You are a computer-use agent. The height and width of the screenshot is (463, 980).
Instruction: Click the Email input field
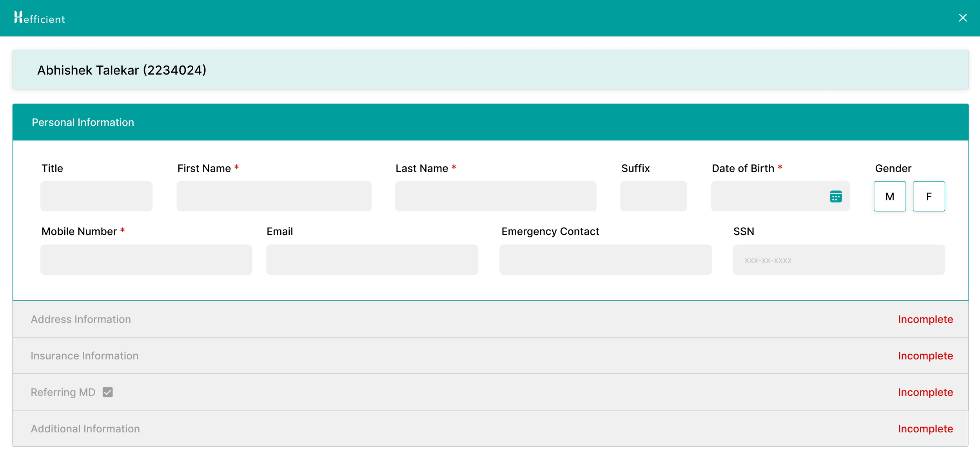(x=372, y=259)
